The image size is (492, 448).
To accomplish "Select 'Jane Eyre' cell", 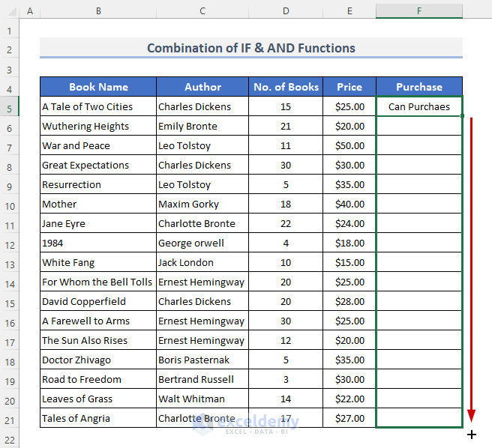I will 98,223.
